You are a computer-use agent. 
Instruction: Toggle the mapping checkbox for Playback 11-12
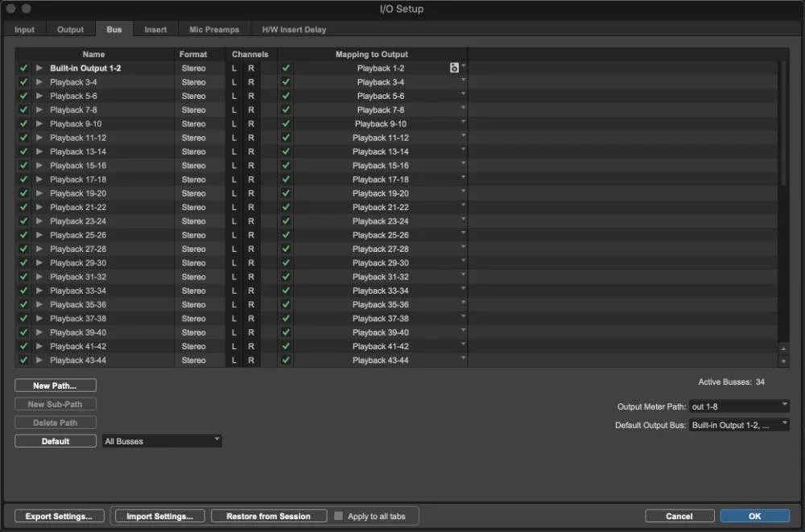(x=285, y=138)
